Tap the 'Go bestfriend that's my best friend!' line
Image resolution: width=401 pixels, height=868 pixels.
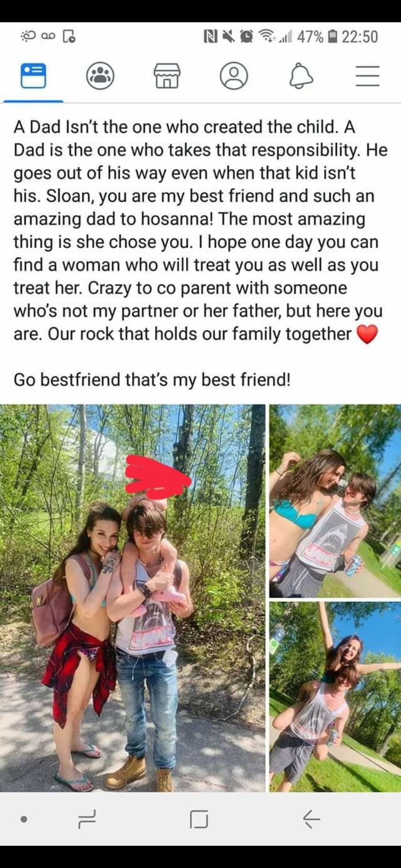[152, 379]
